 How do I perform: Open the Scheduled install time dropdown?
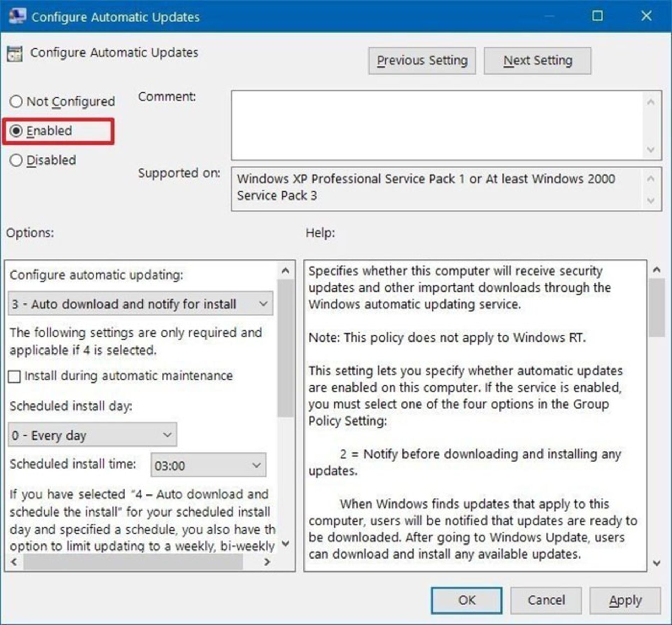point(208,465)
